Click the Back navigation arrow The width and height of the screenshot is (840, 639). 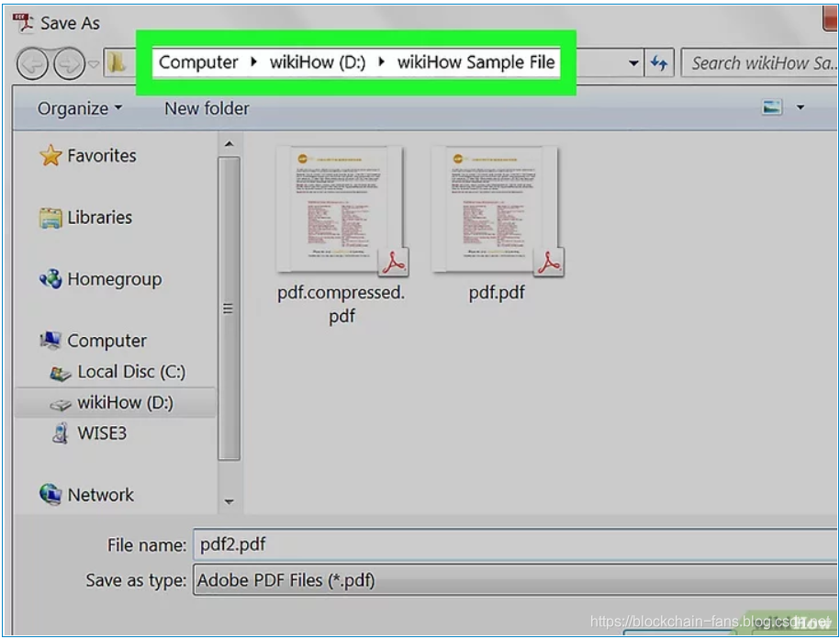33,63
